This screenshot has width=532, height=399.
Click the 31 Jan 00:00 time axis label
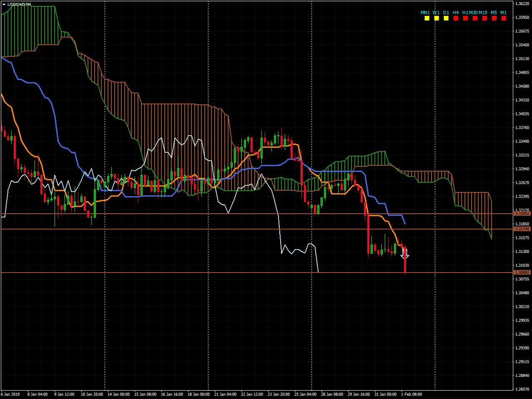(385, 394)
